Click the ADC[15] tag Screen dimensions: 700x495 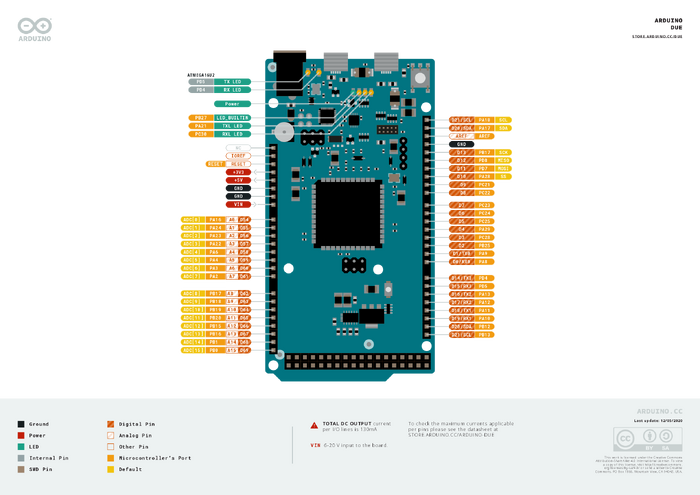coord(193,350)
